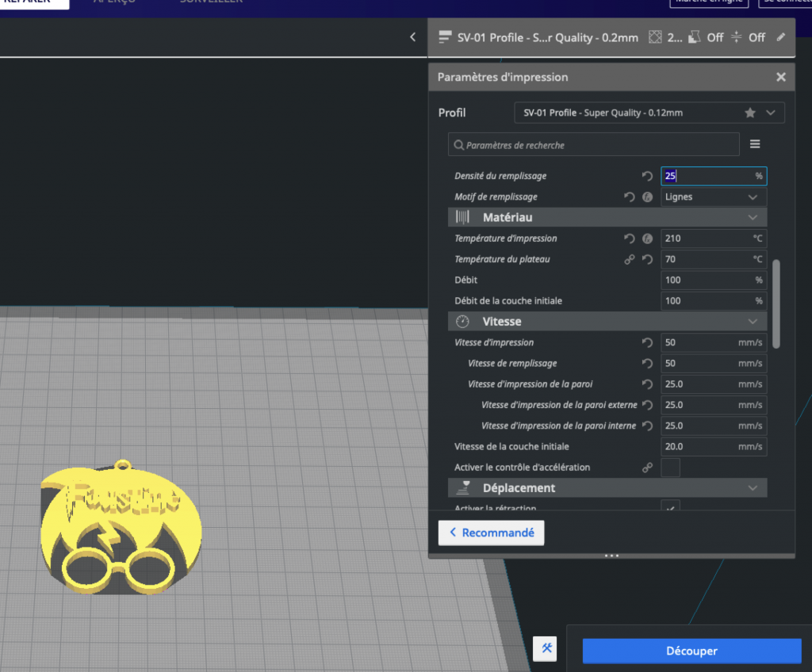Click the settings panel vertical scrollbar
The image size is (812, 672).
tap(776, 303)
